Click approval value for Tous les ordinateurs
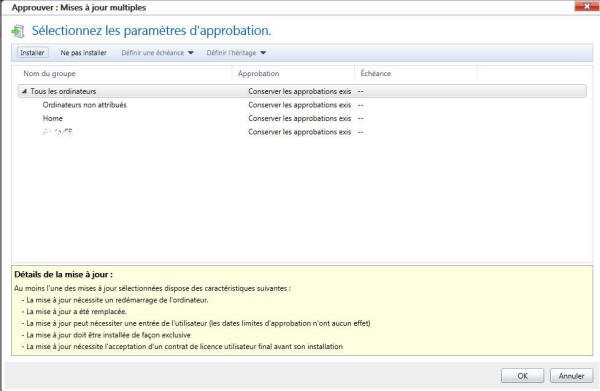600x391 pixels. tap(300, 91)
